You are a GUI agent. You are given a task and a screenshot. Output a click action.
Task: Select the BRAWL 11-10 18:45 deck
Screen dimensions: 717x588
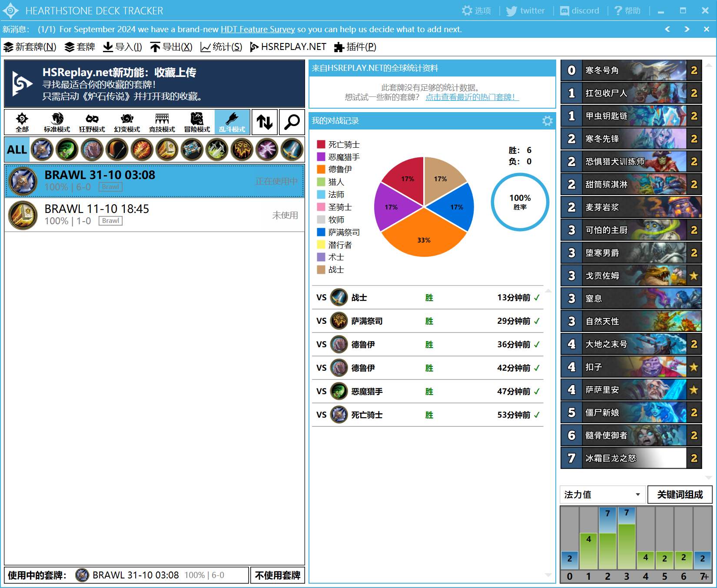point(155,215)
